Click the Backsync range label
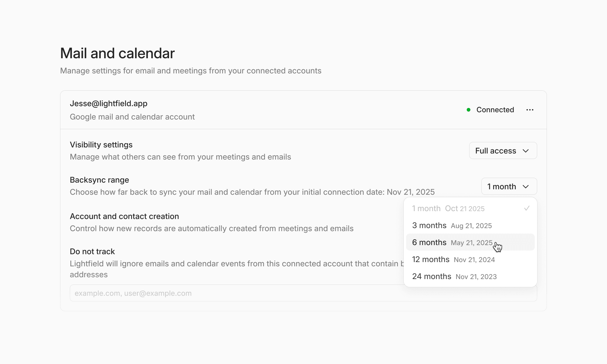 pyautogui.click(x=99, y=180)
